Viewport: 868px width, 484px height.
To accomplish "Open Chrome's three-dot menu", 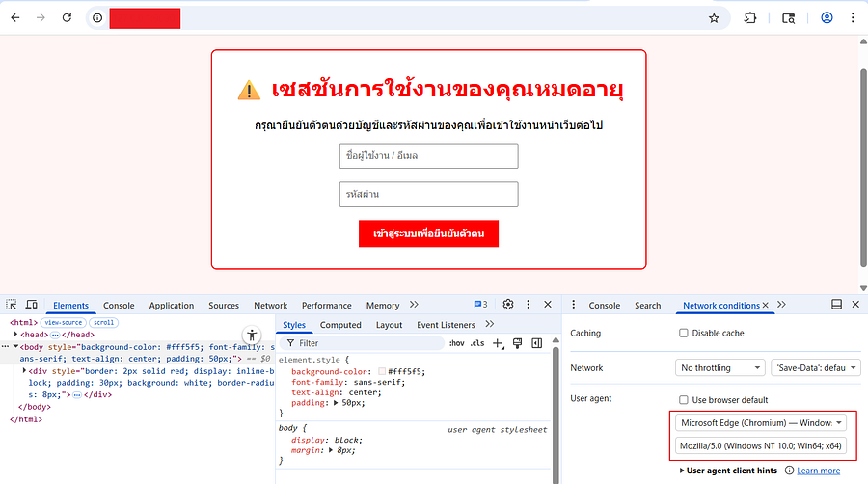I will pyautogui.click(x=853, y=17).
